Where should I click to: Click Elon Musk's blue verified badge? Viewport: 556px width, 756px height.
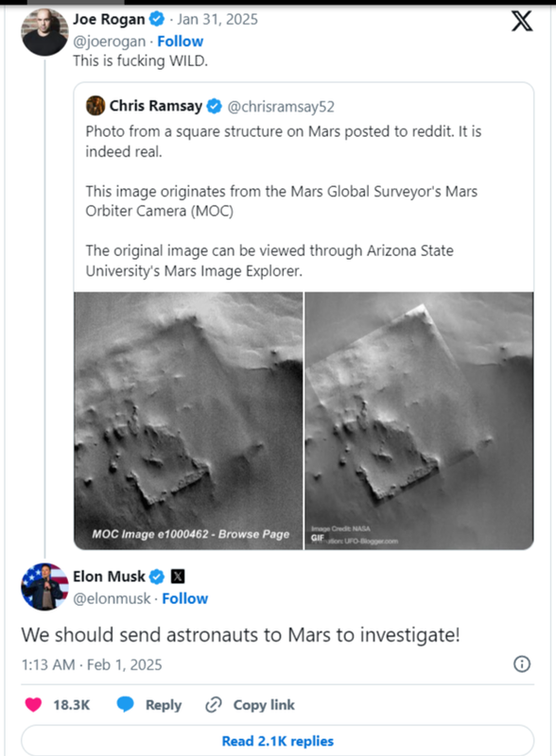click(156, 576)
